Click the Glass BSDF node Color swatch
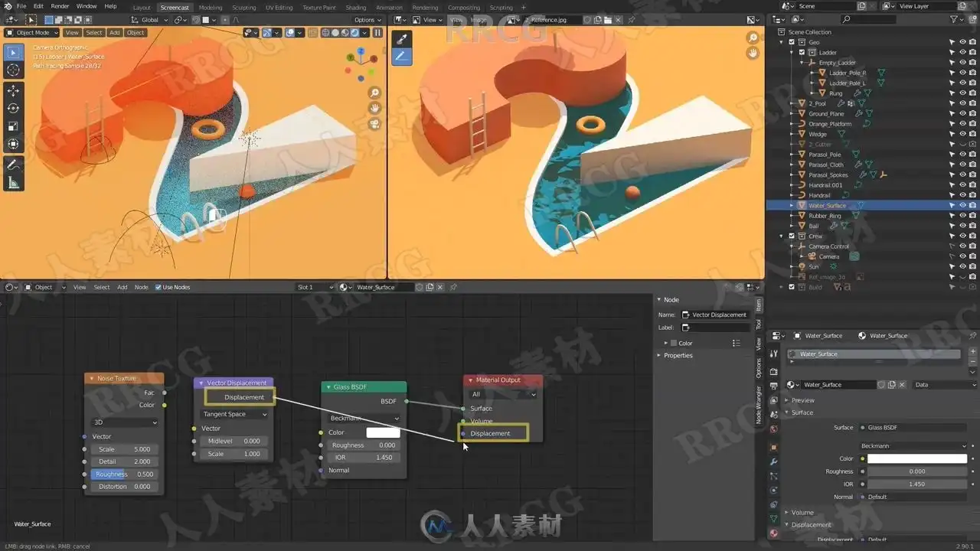The width and height of the screenshot is (980, 551). [x=384, y=432]
